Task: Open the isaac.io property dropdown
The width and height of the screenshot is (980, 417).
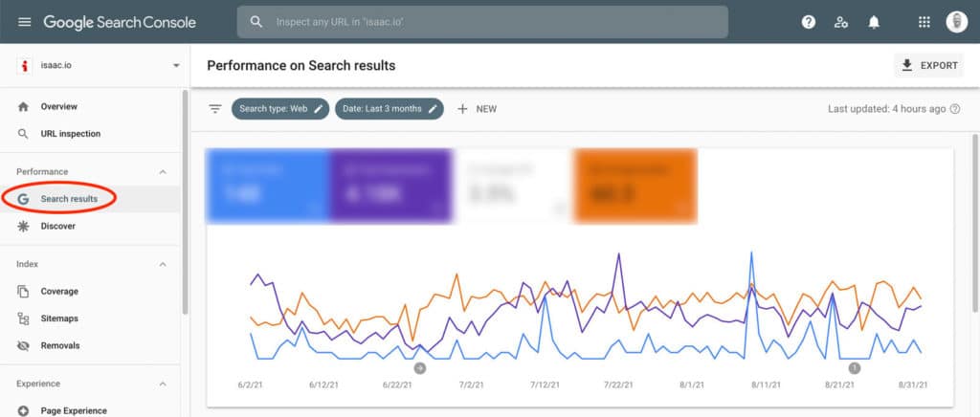Action: [99, 66]
